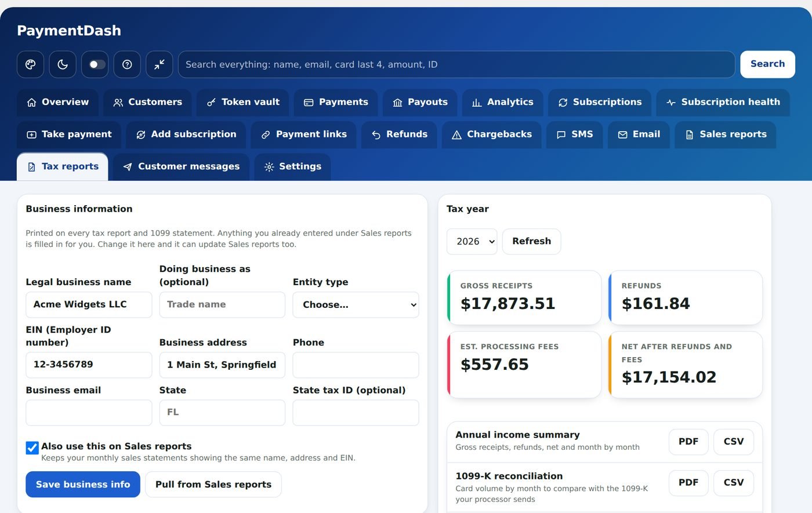This screenshot has width=812, height=513.
Task: Click Save business info
Action: [x=83, y=485]
